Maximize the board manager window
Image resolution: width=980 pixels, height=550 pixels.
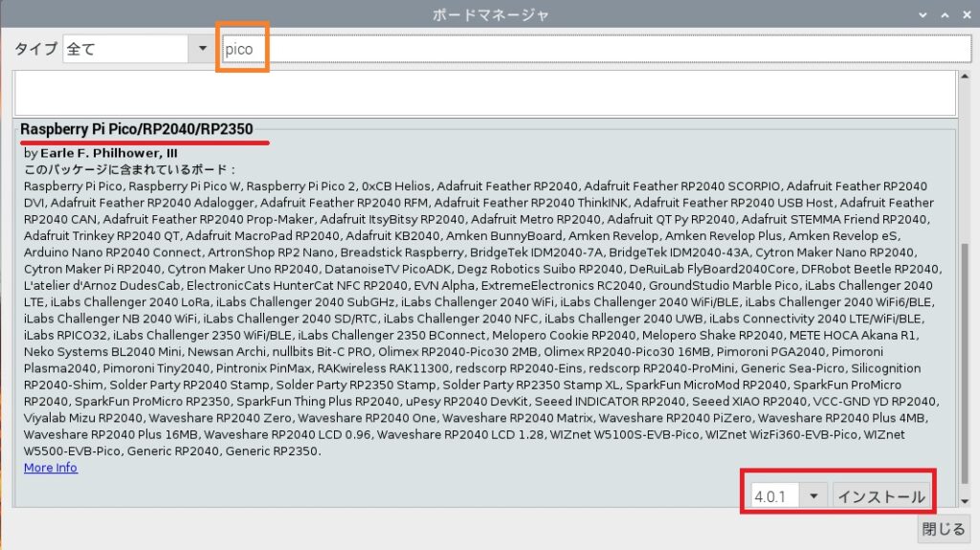(944, 15)
